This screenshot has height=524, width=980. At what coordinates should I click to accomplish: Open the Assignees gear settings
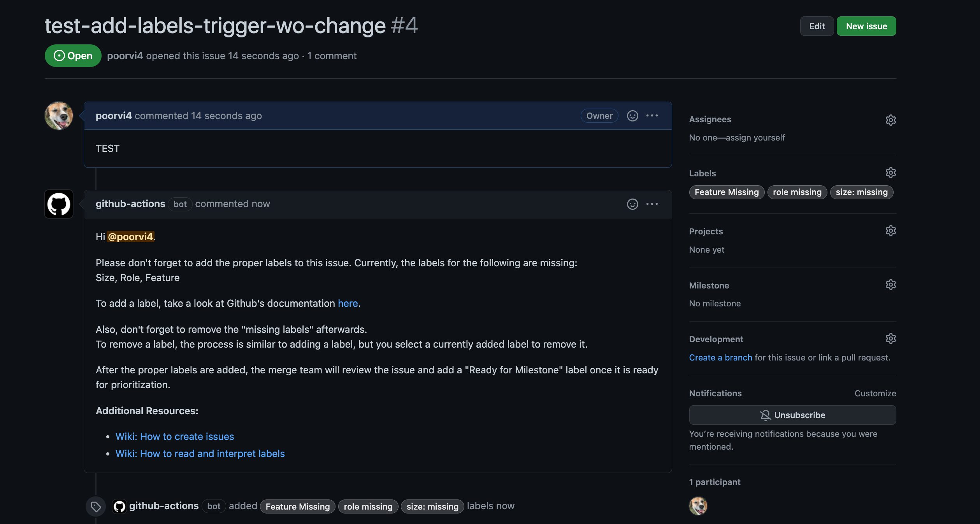[890, 120]
